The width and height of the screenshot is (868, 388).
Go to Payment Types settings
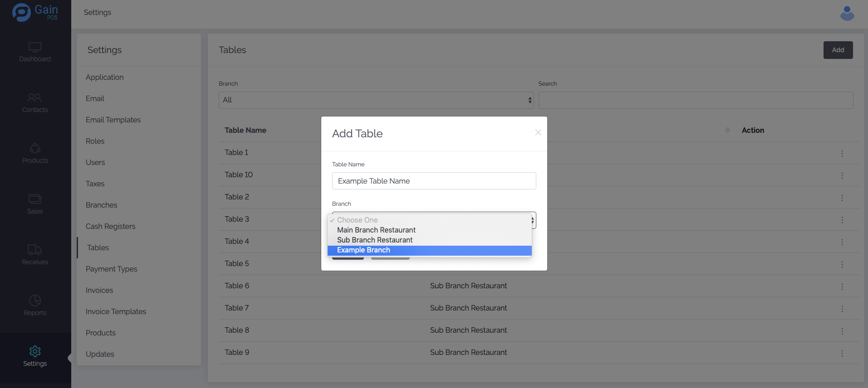[111, 269]
